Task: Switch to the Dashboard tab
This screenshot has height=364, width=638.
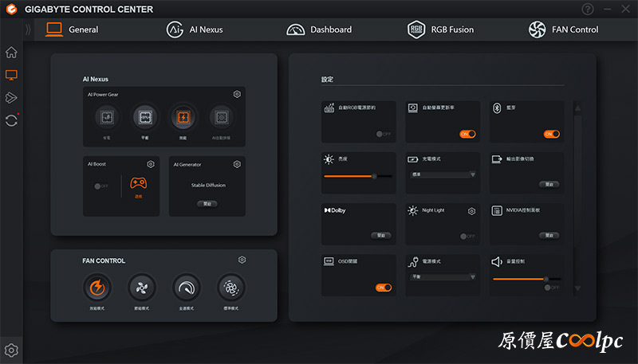Action: tap(319, 29)
